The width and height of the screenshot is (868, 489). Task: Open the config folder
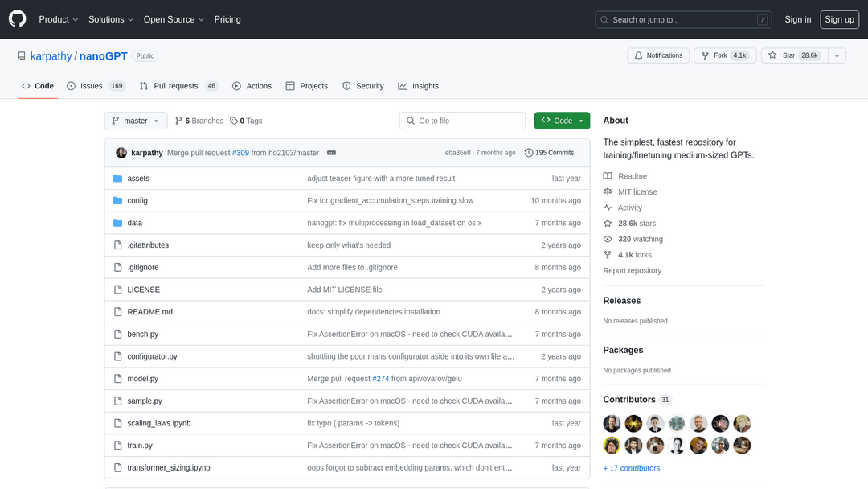point(137,200)
